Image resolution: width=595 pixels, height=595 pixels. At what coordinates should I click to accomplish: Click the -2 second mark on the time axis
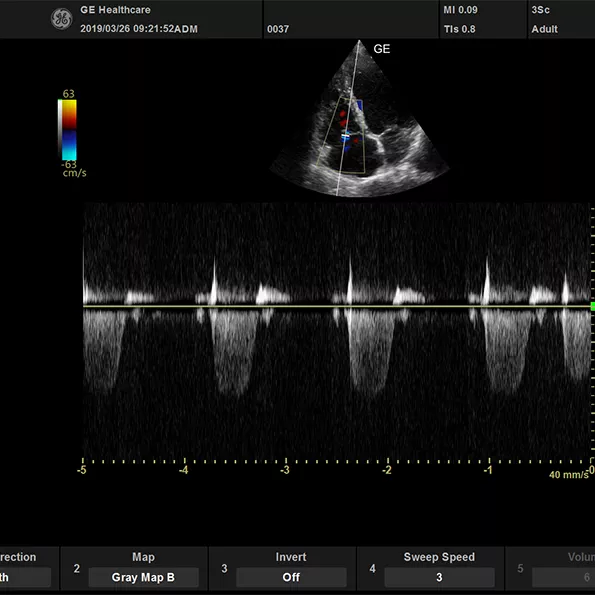point(387,470)
